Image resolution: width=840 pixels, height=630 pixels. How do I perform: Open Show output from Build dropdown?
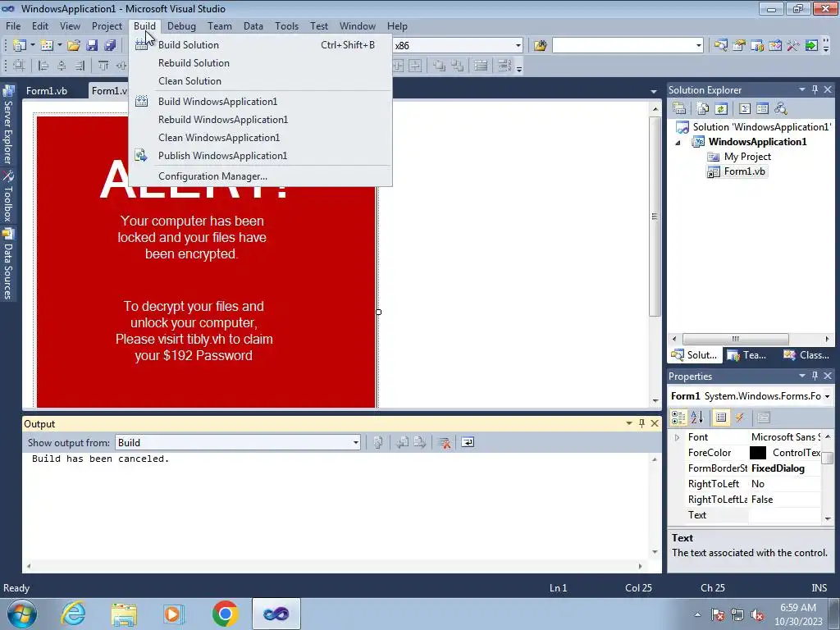tap(355, 442)
